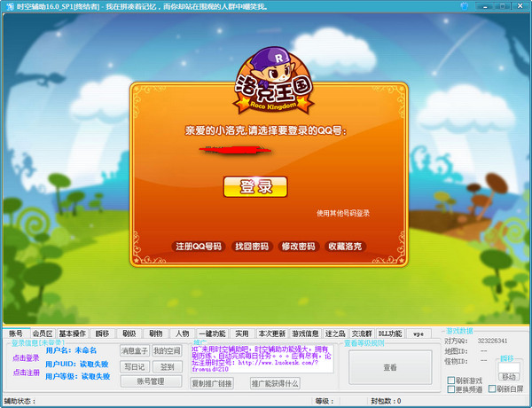Click the blue skin icon in title bar
The width and height of the screenshot is (532, 408).
[x=464, y=6]
